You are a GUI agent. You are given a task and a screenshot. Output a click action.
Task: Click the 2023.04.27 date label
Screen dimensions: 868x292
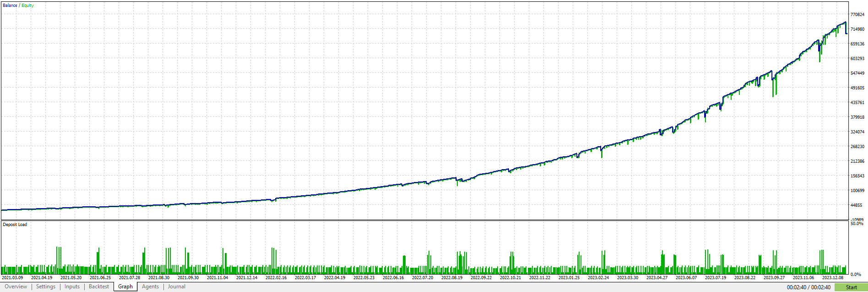(x=657, y=277)
